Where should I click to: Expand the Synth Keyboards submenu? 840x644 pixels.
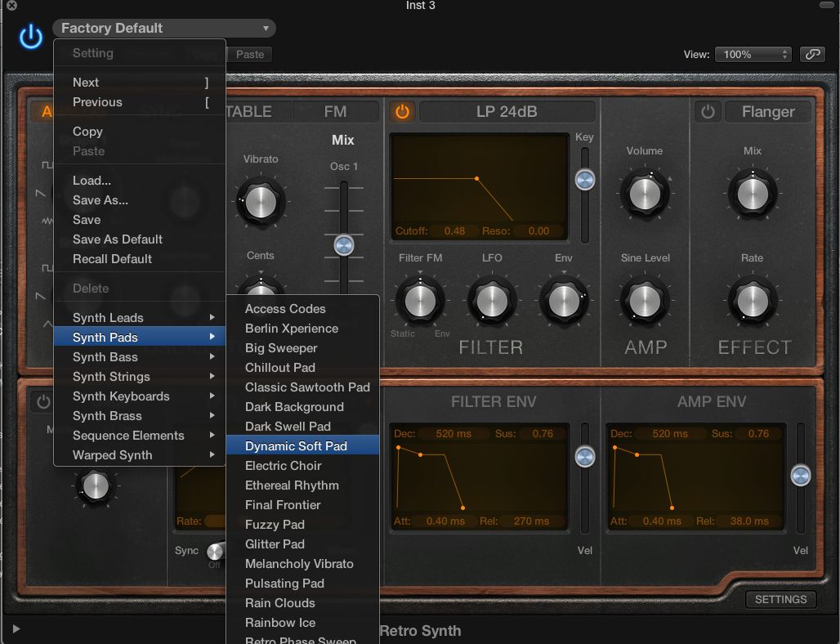[140, 396]
